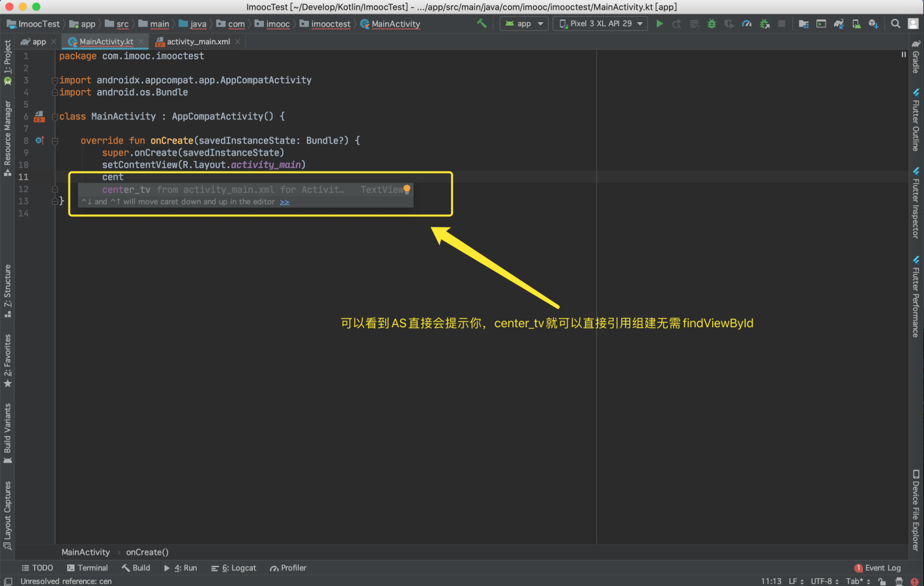Open the Device File Explorer tool window
This screenshot has height=586, width=924.
pyautogui.click(x=916, y=510)
